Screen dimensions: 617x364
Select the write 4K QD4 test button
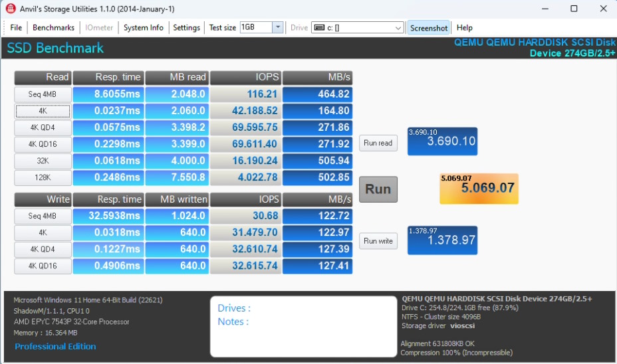click(43, 249)
